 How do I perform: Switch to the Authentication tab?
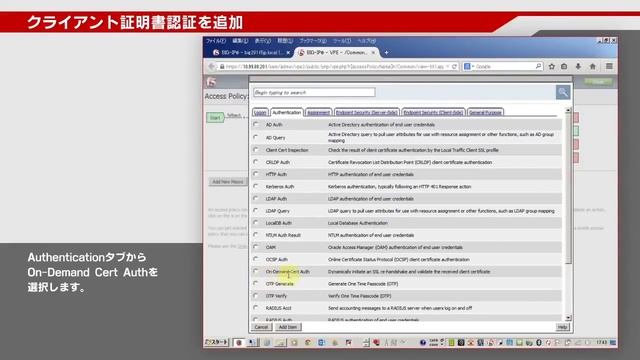(287, 112)
